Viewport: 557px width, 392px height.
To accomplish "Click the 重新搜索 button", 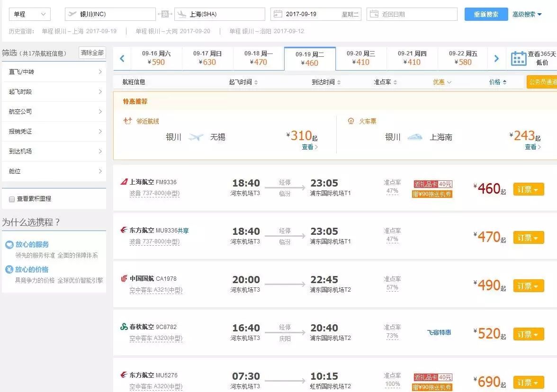I will pyautogui.click(x=486, y=14).
